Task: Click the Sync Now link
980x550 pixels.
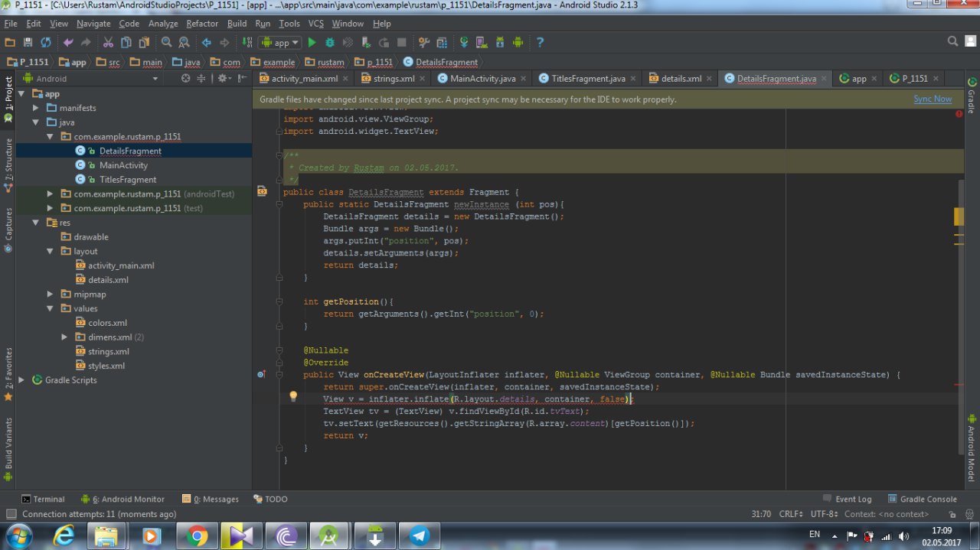Action: tap(932, 99)
